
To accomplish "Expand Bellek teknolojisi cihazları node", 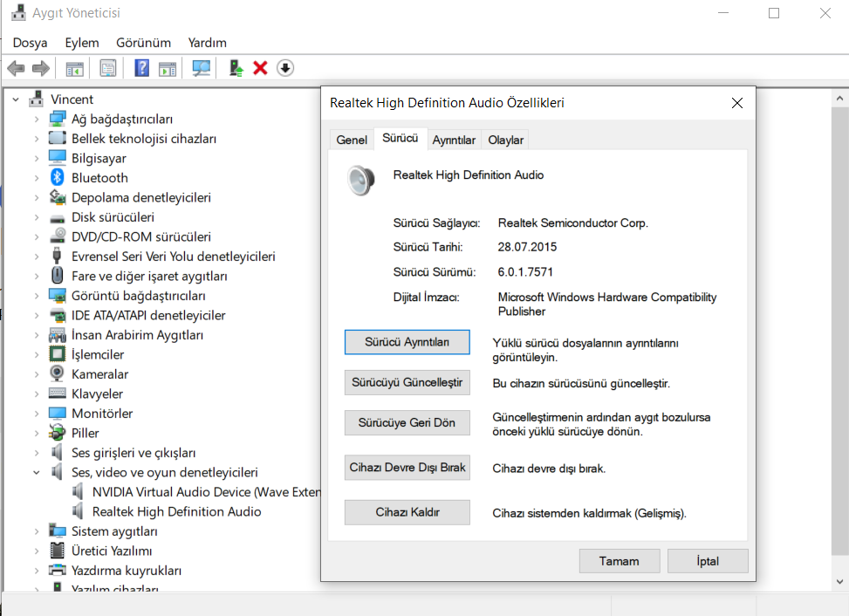I will [37, 139].
